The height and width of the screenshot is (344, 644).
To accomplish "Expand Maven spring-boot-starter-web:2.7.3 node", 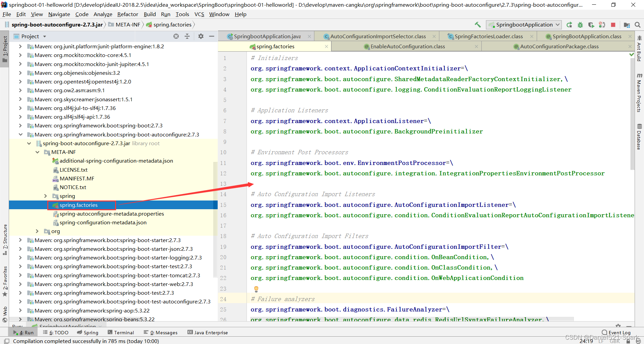I will tap(20, 284).
